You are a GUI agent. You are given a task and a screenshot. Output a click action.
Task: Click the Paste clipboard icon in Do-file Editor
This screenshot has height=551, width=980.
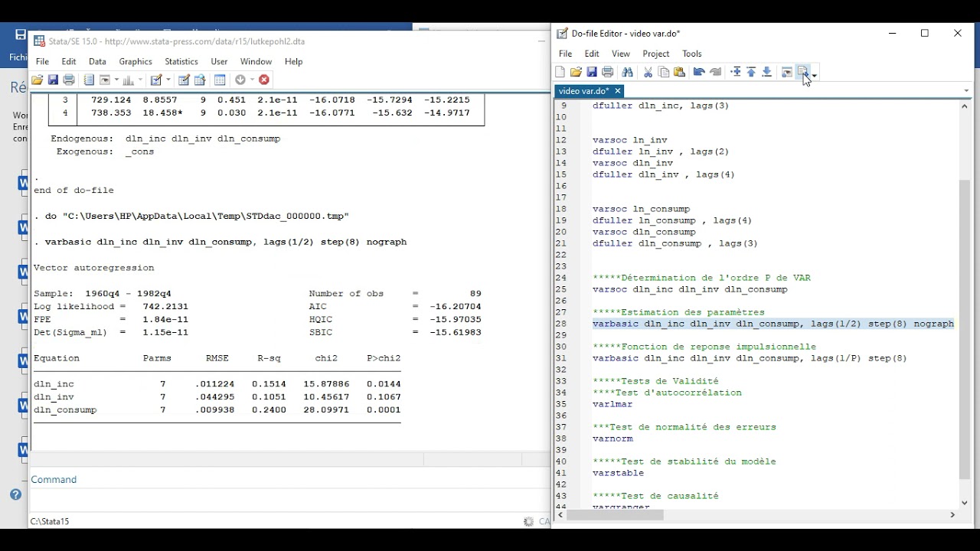(680, 72)
